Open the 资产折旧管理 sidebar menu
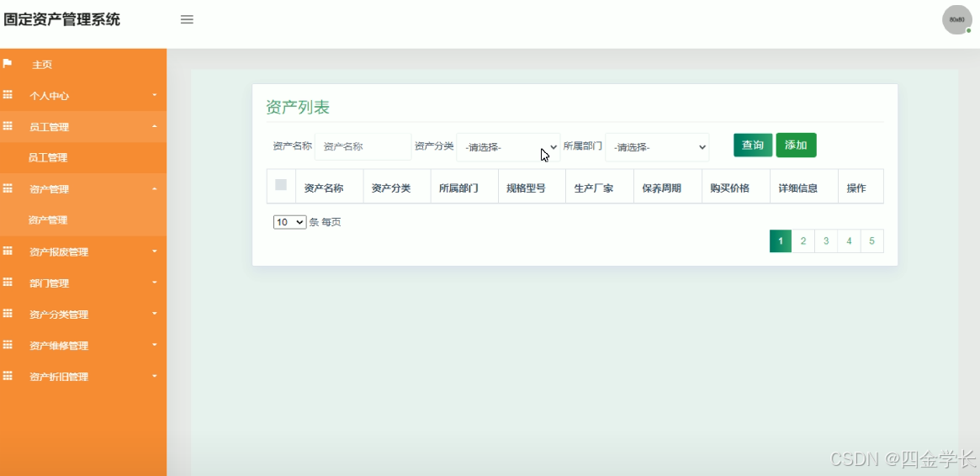The width and height of the screenshot is (980, 476). pos(83,377)
